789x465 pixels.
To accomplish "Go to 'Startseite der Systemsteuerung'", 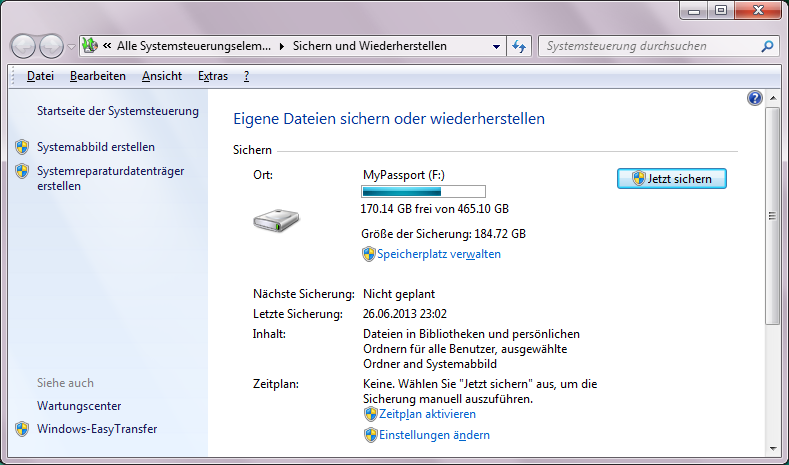I will point(118,111).
